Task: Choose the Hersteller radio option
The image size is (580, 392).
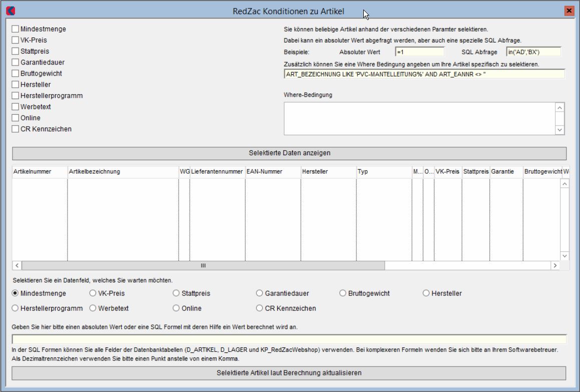Action: coord(426,293)
